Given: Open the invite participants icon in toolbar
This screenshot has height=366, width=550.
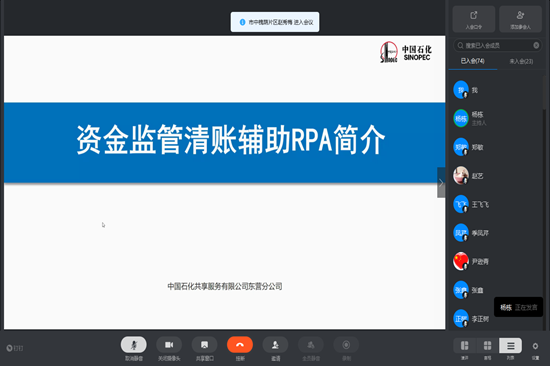Looking at the screenshot, I should tap(275, 345).
